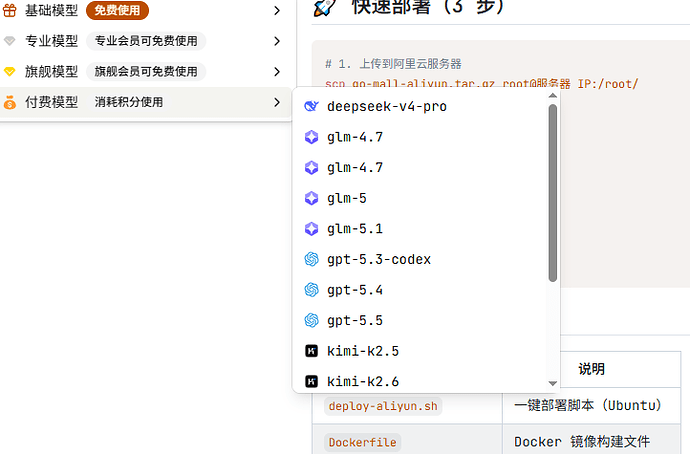
Task: Click the gray diamond icon beside 专业模型
Action: click(x=10, y=41)
